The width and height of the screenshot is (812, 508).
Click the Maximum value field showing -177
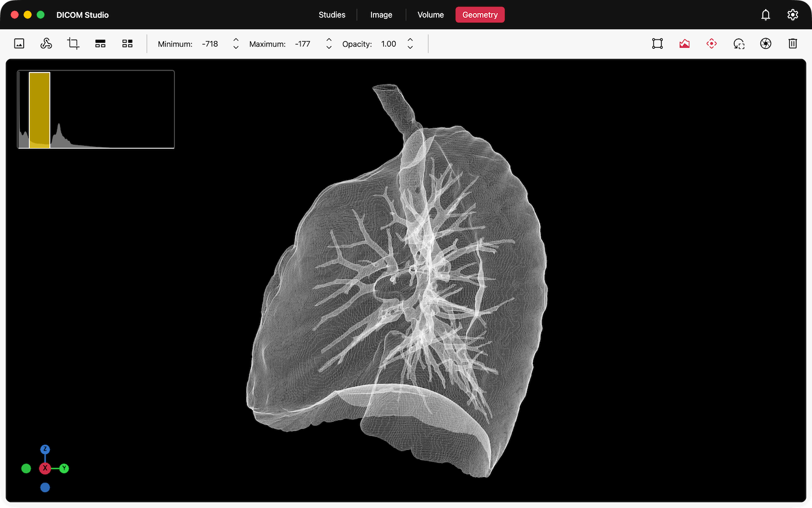click(x=303, y=44)
